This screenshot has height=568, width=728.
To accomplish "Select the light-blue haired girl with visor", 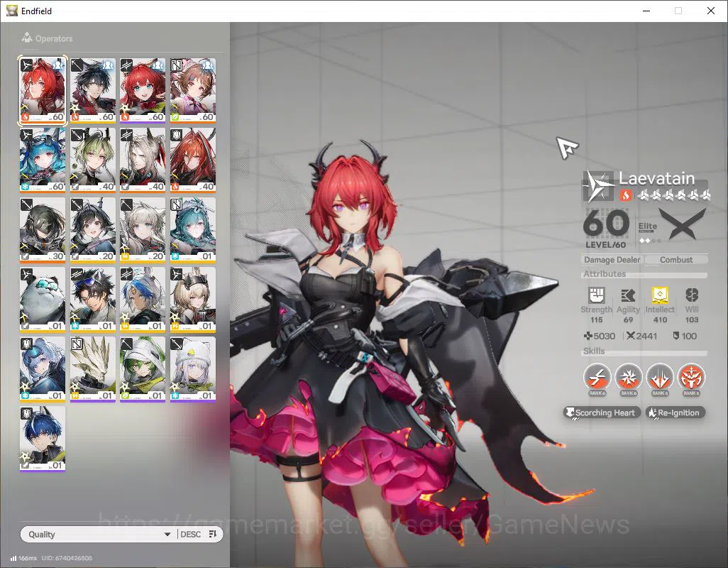I will point(43,369).
